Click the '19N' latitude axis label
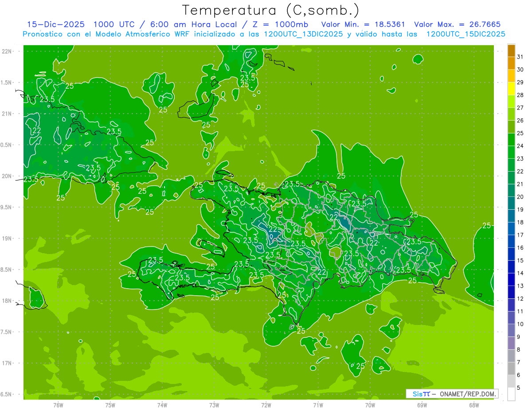 click(x=7, y=239)
